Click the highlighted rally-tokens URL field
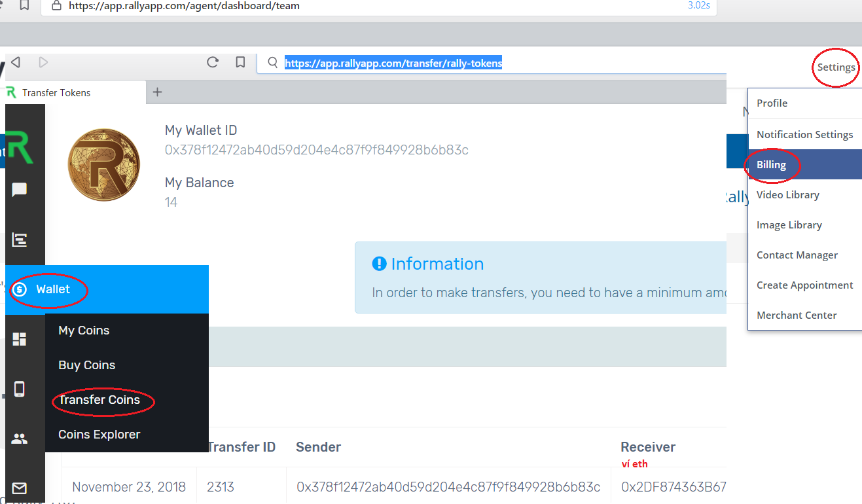The width and height of the screenshot is (862, 504). [492, 63]
